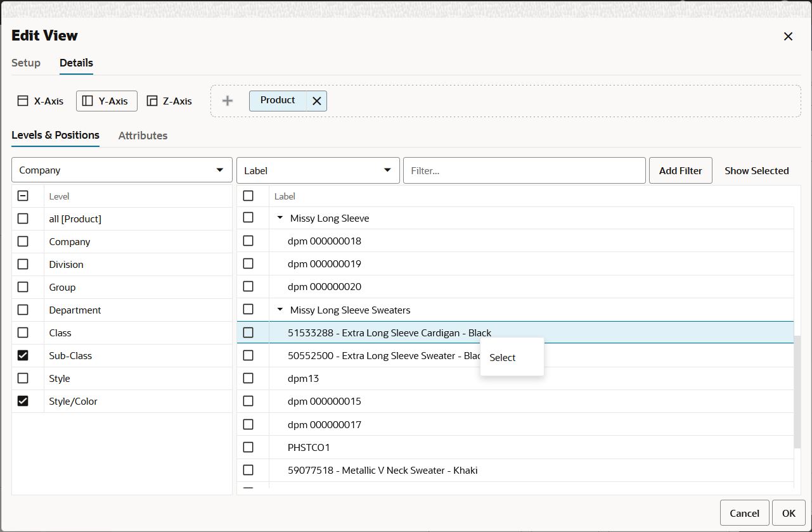
Task: Click the Add Filter button
Action: [x=680, y=170]
